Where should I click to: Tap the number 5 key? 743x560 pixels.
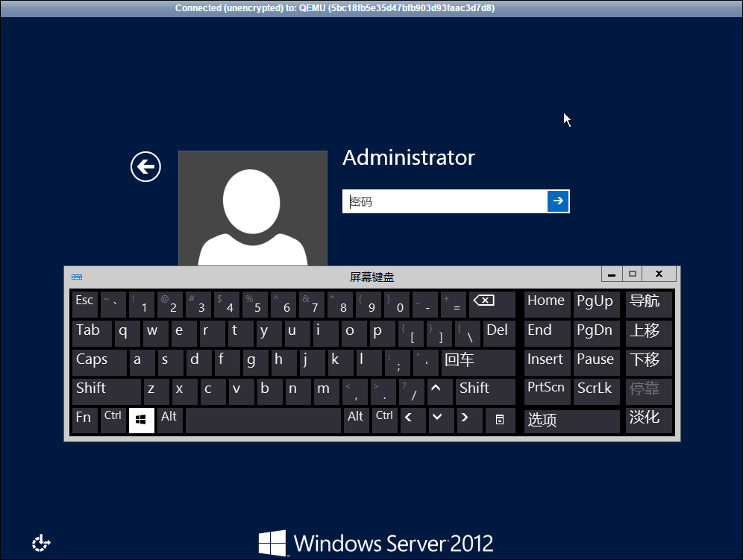coord(255,304)
